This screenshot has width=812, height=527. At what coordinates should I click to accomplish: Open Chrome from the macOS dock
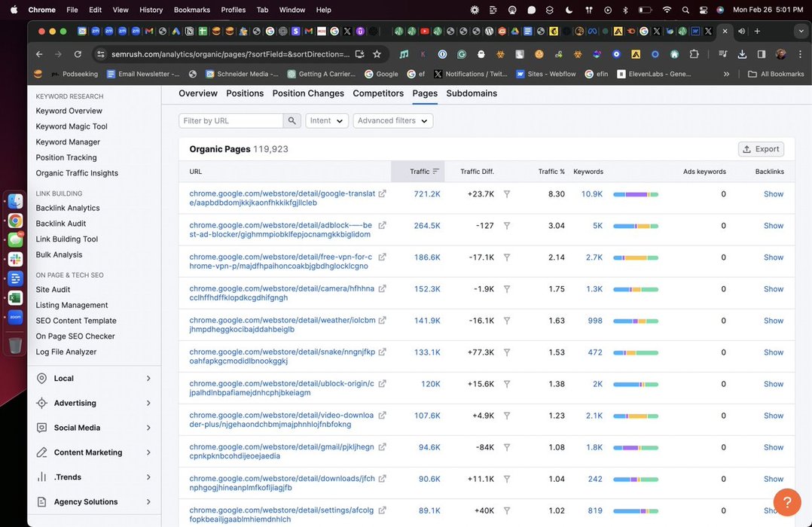point(15,221)
